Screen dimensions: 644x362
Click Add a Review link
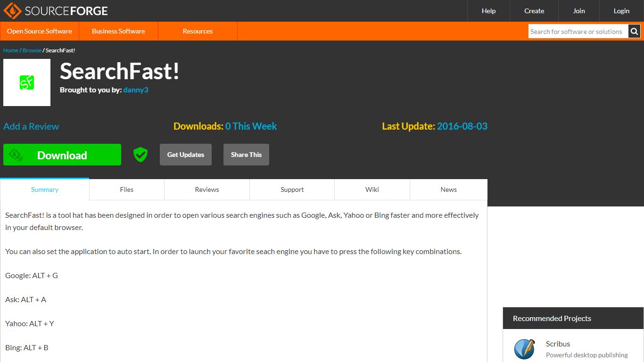pos(31,126)
